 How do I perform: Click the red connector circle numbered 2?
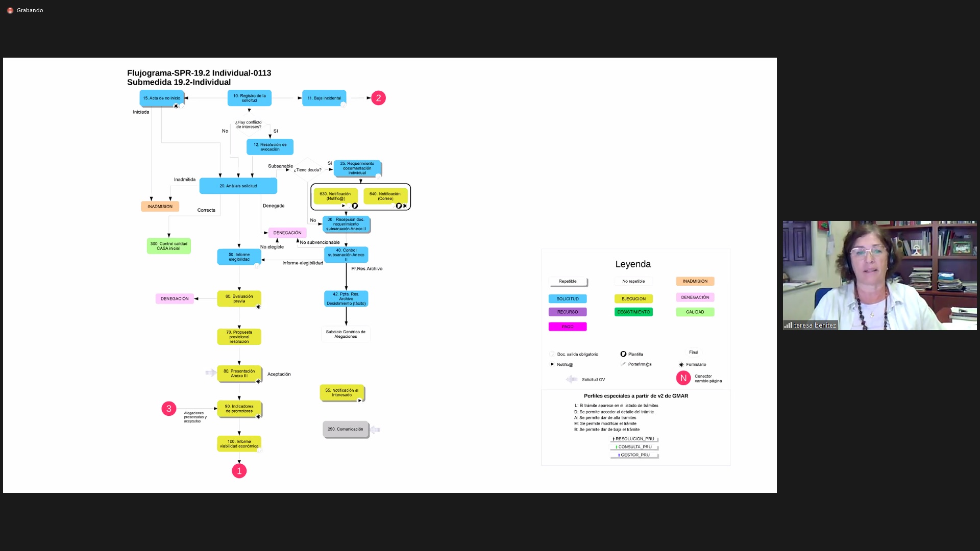point(378,98)
